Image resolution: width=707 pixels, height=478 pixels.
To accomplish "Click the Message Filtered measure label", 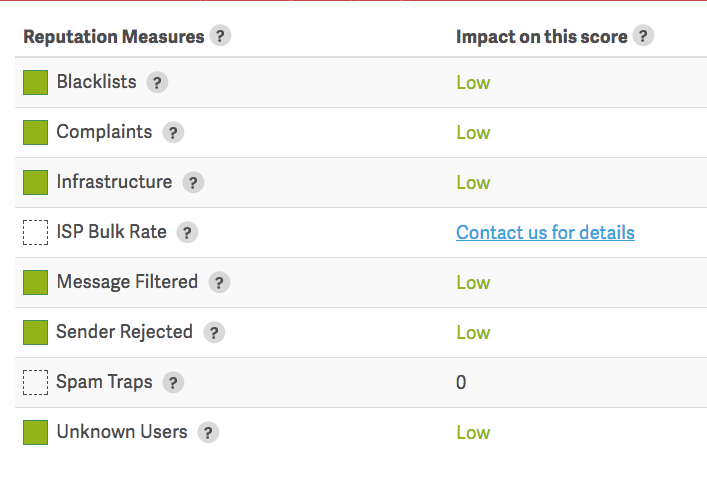I will pyautogui.click(x=127, y=282).
